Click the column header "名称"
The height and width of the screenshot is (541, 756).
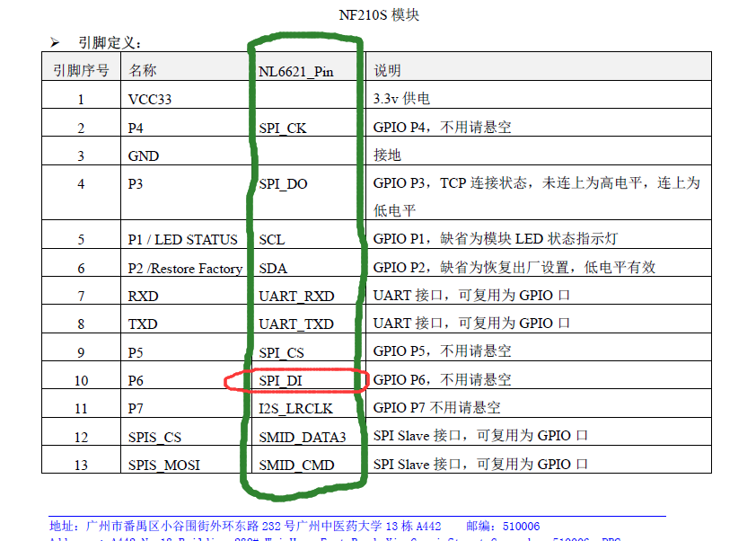tap(142, 70)
